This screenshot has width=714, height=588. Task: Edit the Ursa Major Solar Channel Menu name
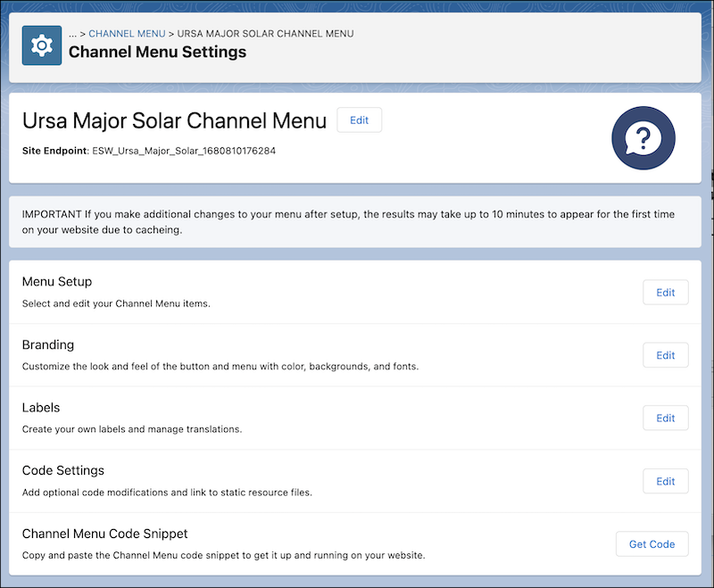click(360, 120)
